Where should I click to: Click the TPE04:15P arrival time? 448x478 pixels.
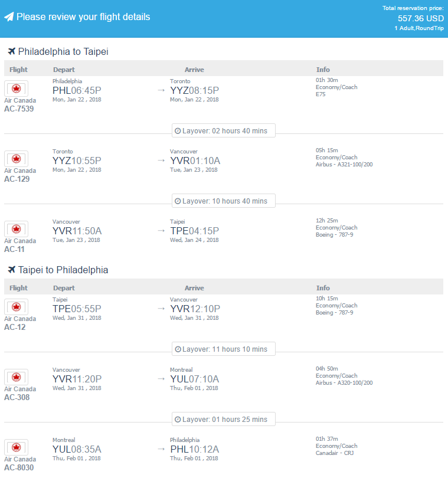point(195,231)
